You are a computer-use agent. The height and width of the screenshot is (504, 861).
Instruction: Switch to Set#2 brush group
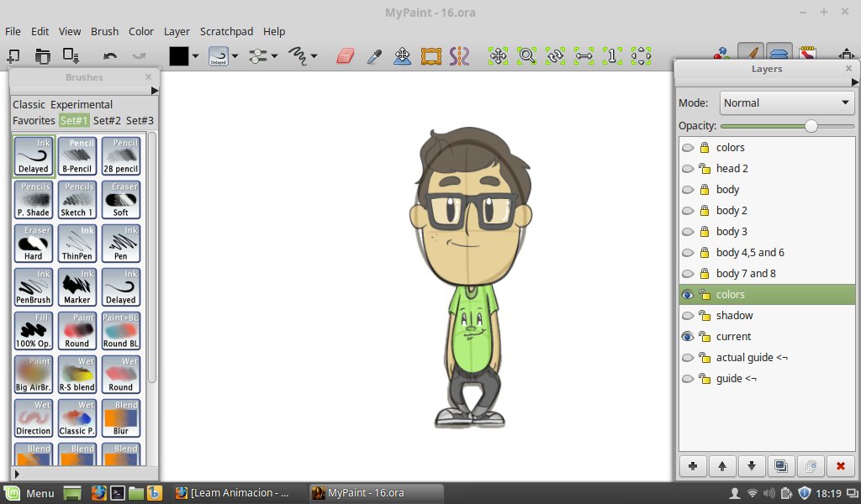107,120
